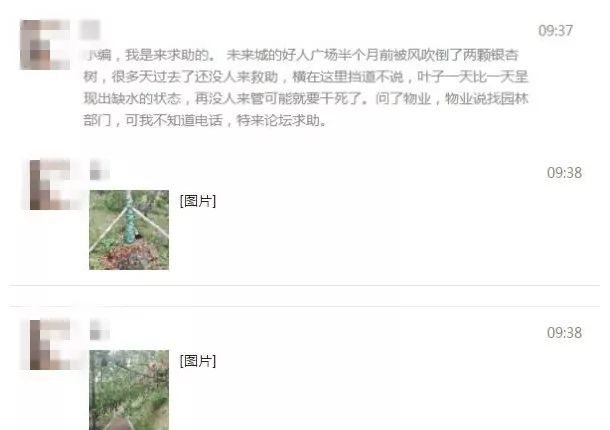
Task: Click the blurred username above first photo
Action: (99, 170)
